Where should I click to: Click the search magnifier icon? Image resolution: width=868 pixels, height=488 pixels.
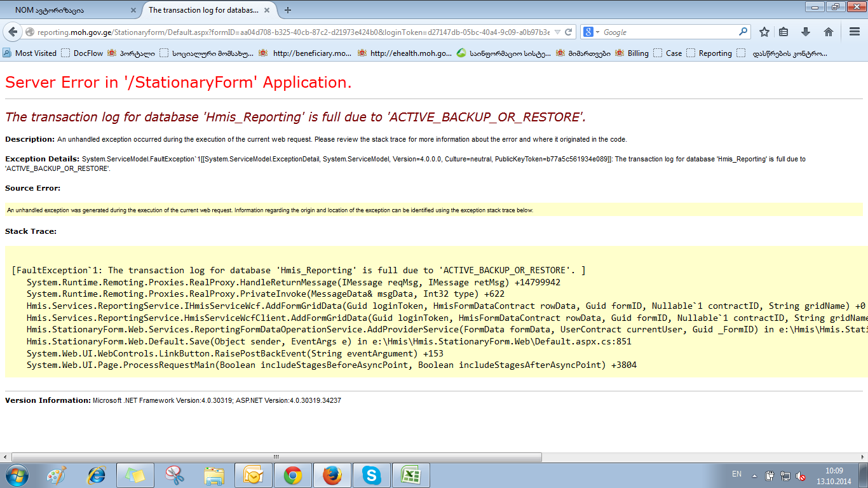[743, 32]
